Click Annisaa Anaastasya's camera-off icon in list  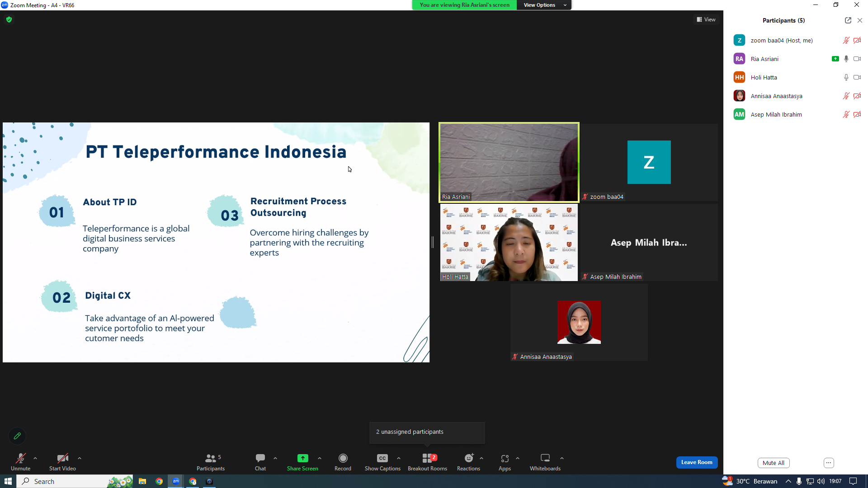pyautogui.click(x=857, y=96)
